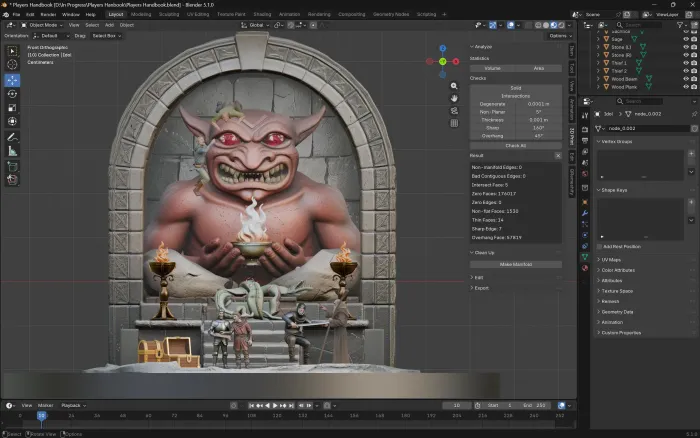Click the Area statistics button

[538, 68]
